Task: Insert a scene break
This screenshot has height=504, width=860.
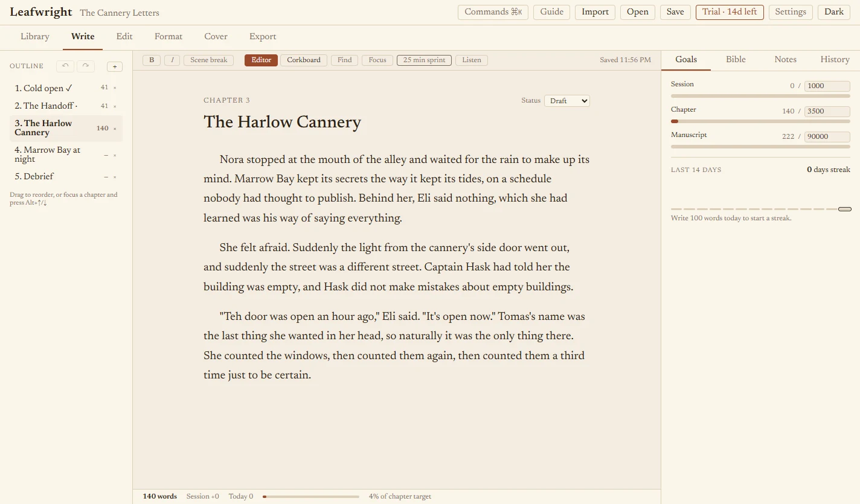Action: point(209,60)
